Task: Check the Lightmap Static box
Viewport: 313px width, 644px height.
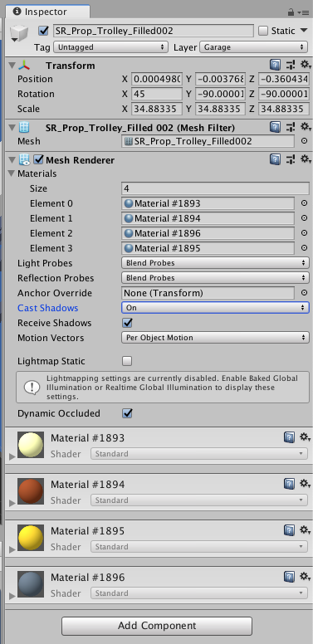Action: pyautogui.click(x=127, y=362)
